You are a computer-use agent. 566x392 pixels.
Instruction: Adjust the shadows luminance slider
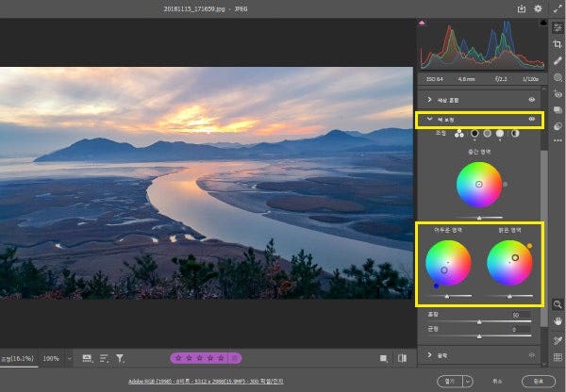(x=448, y=296)
